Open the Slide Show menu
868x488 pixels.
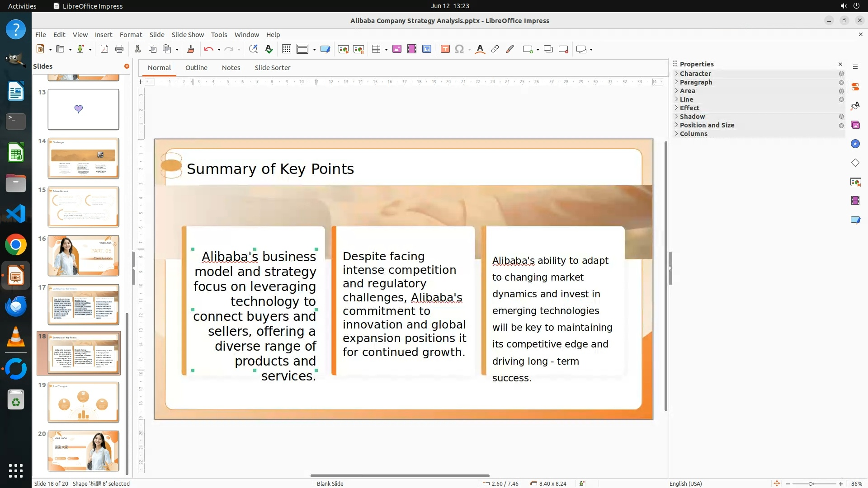click(x=187, y=35)
